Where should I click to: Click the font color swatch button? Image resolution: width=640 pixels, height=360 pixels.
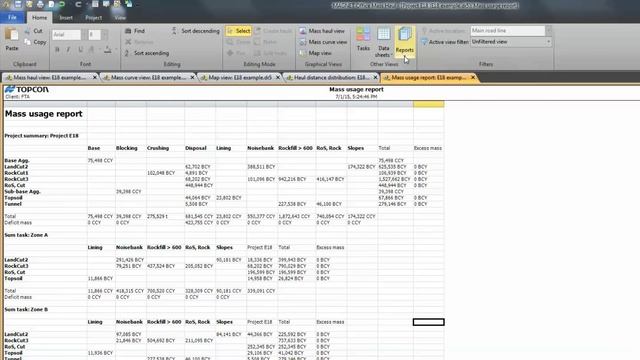click(107, 50)
